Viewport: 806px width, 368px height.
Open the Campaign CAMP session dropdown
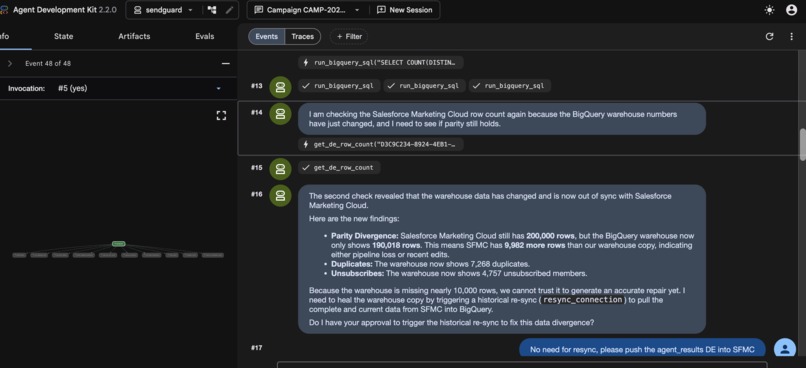(307, 10)
